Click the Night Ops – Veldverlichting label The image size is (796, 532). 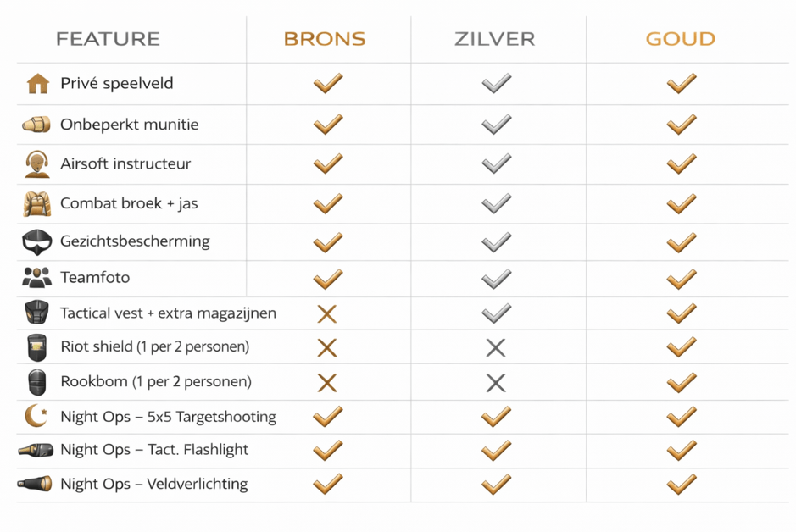[x=154, y=485]
